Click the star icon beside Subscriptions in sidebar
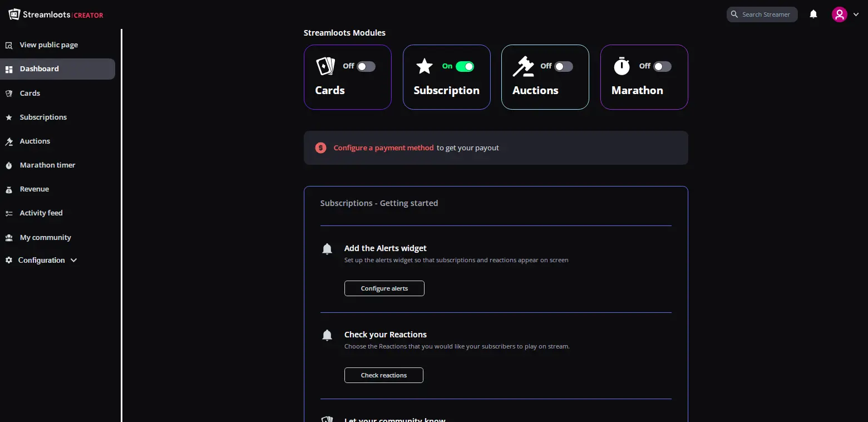Screen dimensions: 868x422 point(9,117)
